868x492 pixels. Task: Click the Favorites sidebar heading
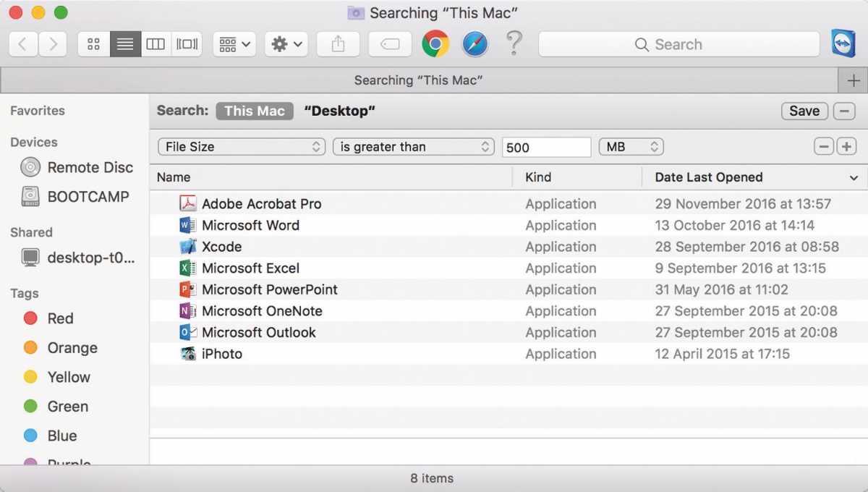pos(38,111)
